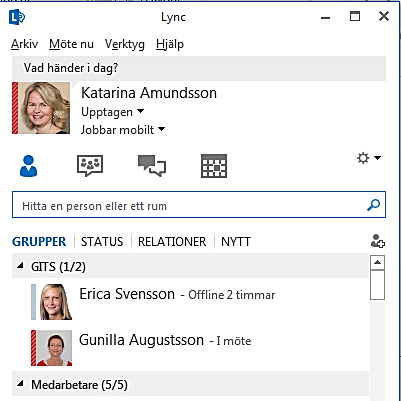Screen dimensions: 401x401
Task: Click the contact list scroll up arrow
Action: (x=377, y=263)
